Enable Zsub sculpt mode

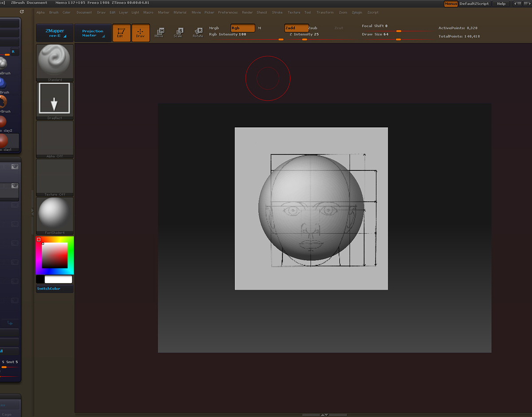point(313,28)
